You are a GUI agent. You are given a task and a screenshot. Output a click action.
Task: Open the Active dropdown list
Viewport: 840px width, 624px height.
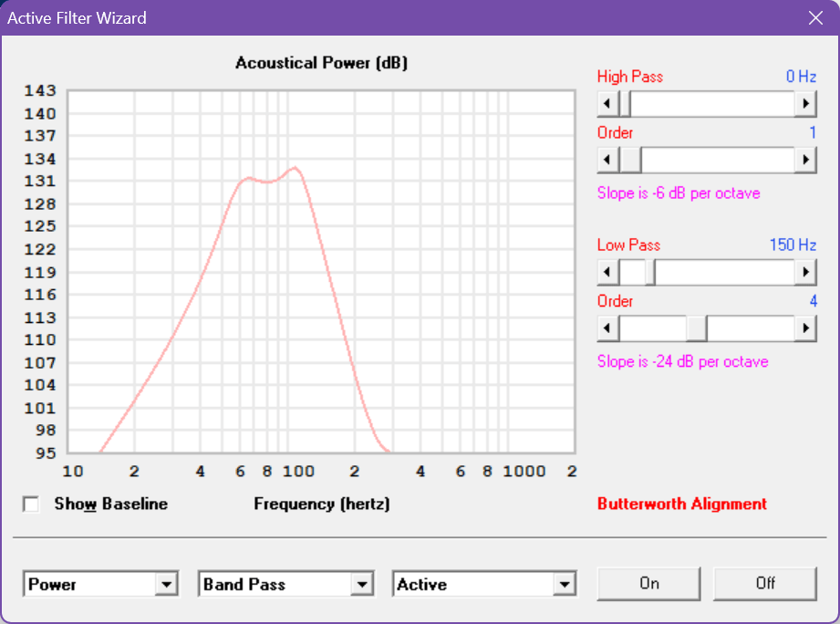click(565, 585)
